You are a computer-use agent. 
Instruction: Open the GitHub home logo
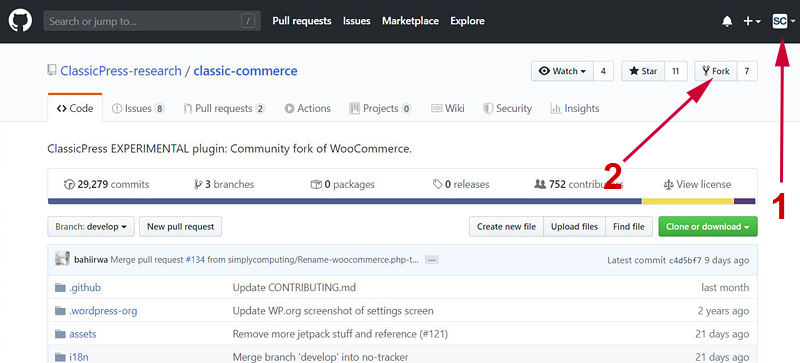tap(20, 21)
